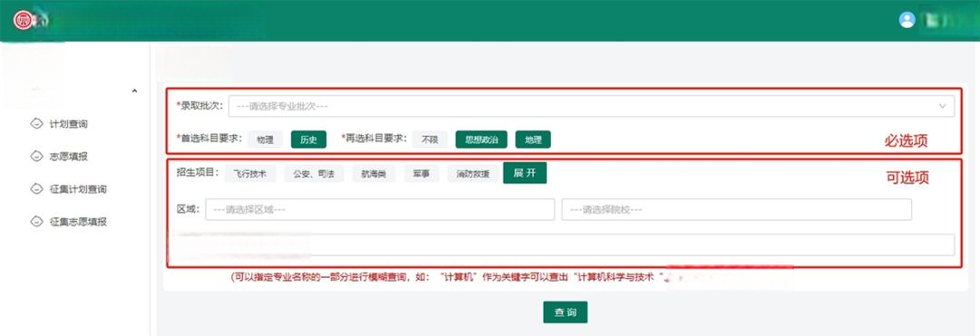Open the 请选择区域 region dropdown
This screenshot has height=336, width=980.
(380, 210)
